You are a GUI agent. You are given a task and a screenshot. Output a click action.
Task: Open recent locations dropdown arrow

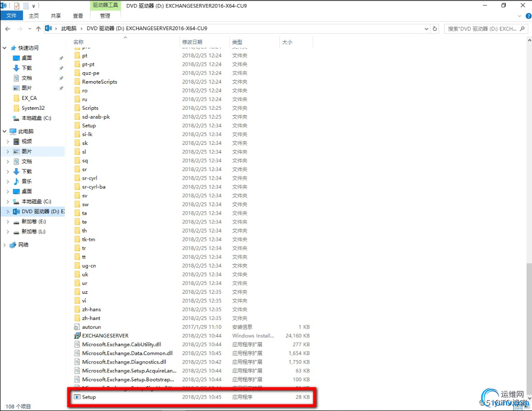pos(30,29)
